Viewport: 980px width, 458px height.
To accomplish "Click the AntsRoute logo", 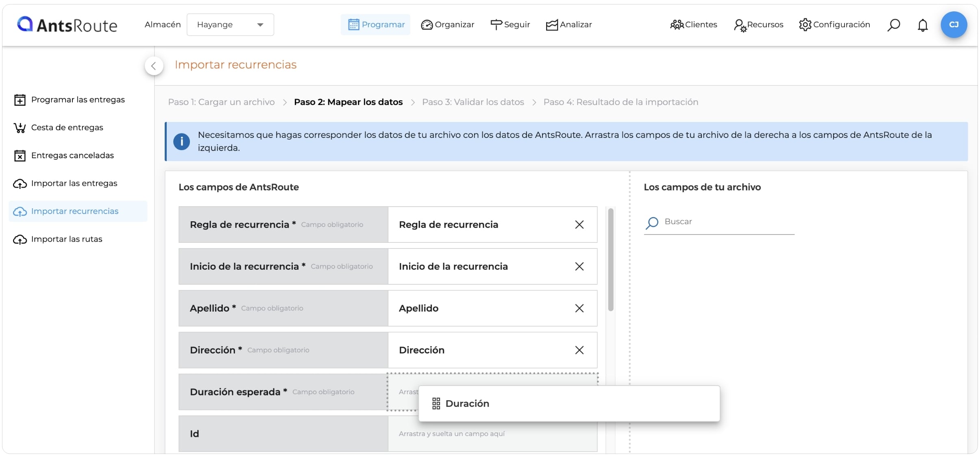I will [x=67, y=25].
